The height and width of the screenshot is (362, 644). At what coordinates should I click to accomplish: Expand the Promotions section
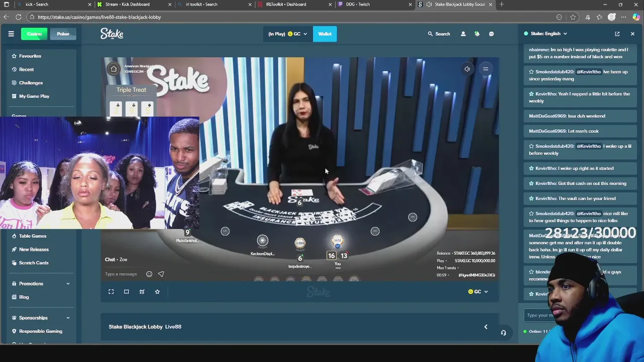tap(40, 284)
